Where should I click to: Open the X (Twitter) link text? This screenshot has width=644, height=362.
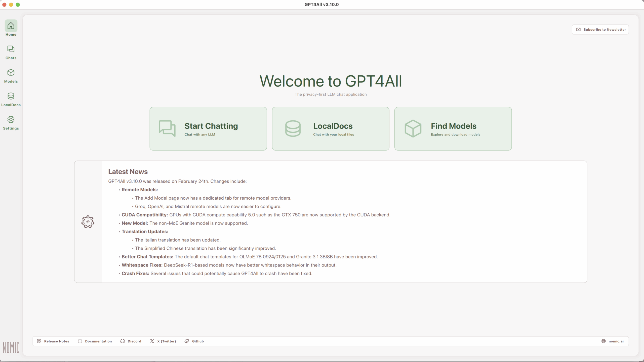[167, 341]
